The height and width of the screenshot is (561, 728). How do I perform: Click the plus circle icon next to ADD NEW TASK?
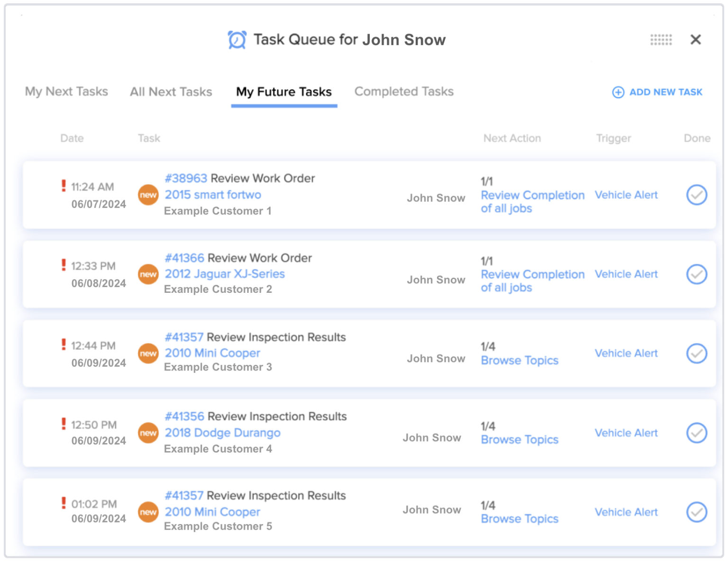click(618, 92)
